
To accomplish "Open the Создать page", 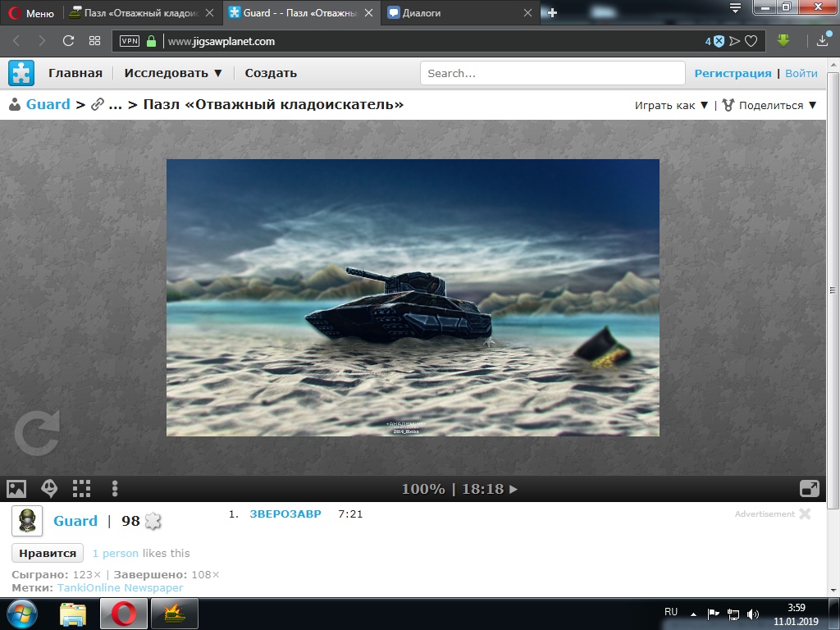I will click(x=271, y=73).
